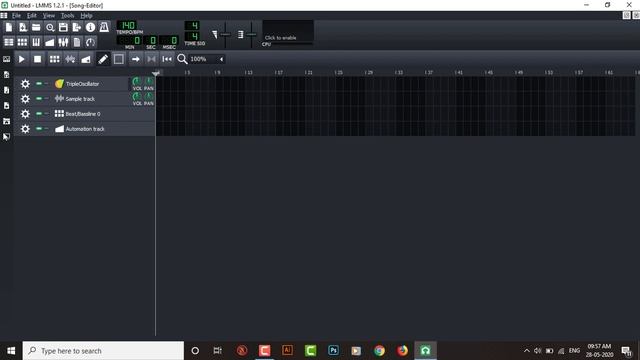Select edit mode selection tool
This screenshot has height=360, width=640.
coord(119,59)
